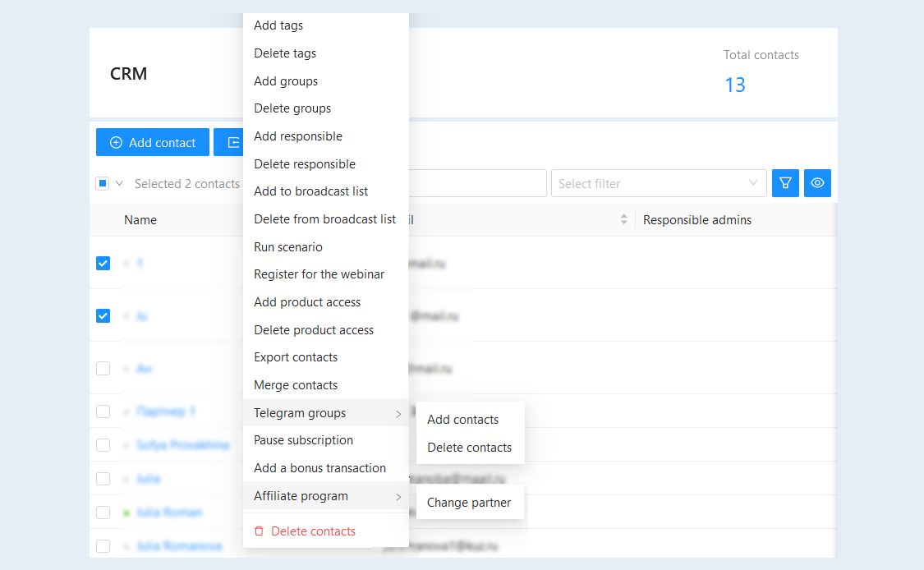Click the blue filter funnel icon
This screenshot has height=570, width=924.
tap(785, 183)
